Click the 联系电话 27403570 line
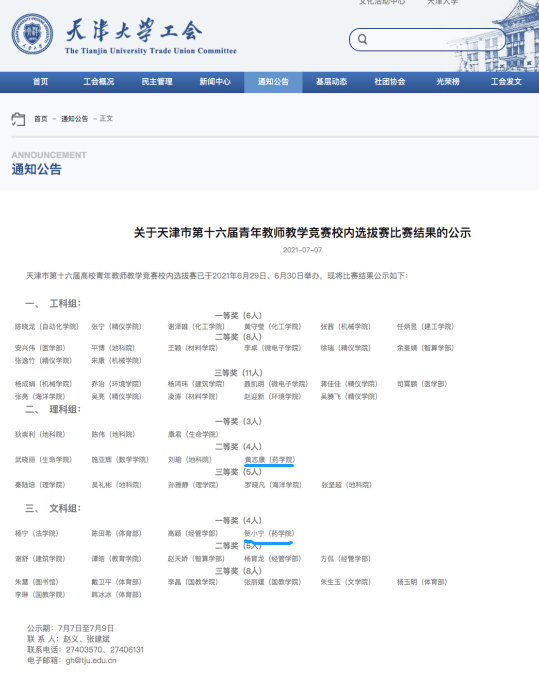This screenshot has width=539, height=690. point(85,650)
